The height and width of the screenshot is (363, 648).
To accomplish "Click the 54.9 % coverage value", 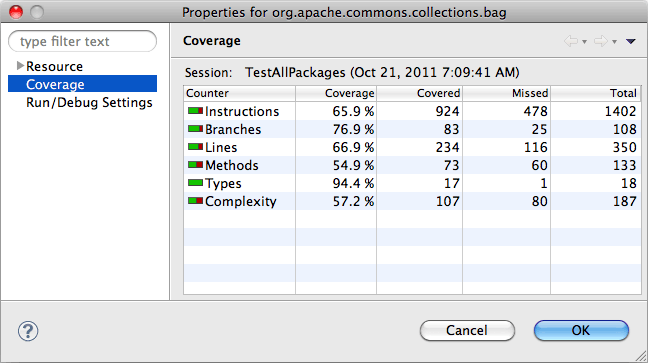I will point(353,165).
